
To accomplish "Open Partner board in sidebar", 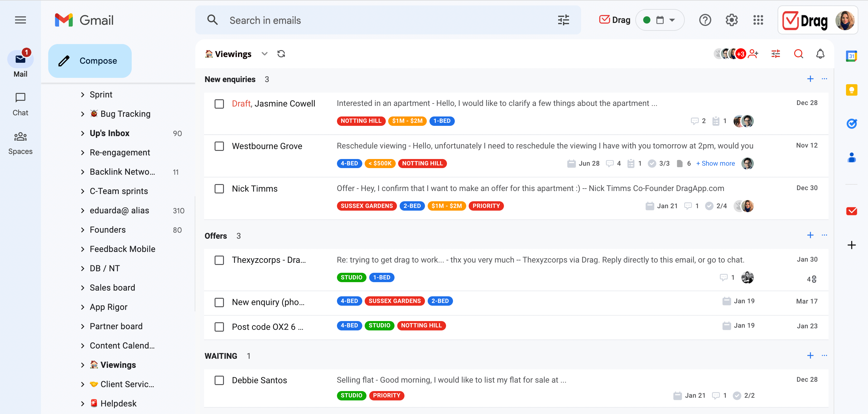I will coord(116,326).
